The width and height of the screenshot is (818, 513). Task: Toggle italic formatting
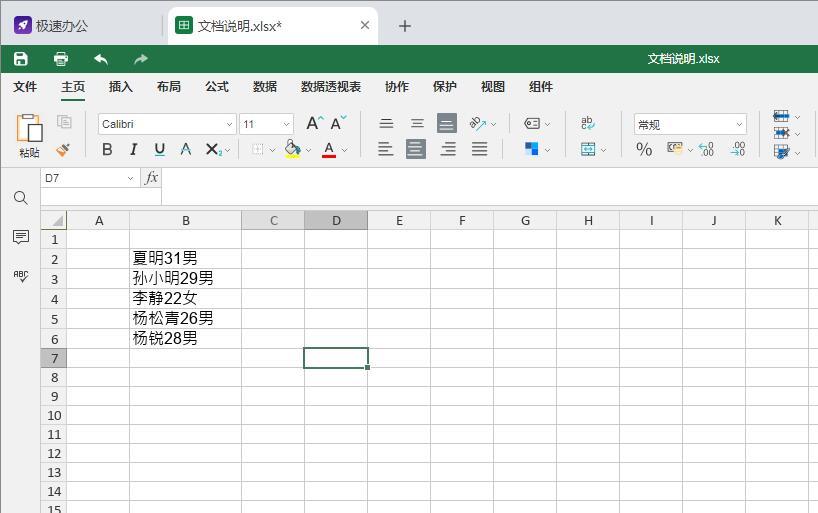coord(134,149)
